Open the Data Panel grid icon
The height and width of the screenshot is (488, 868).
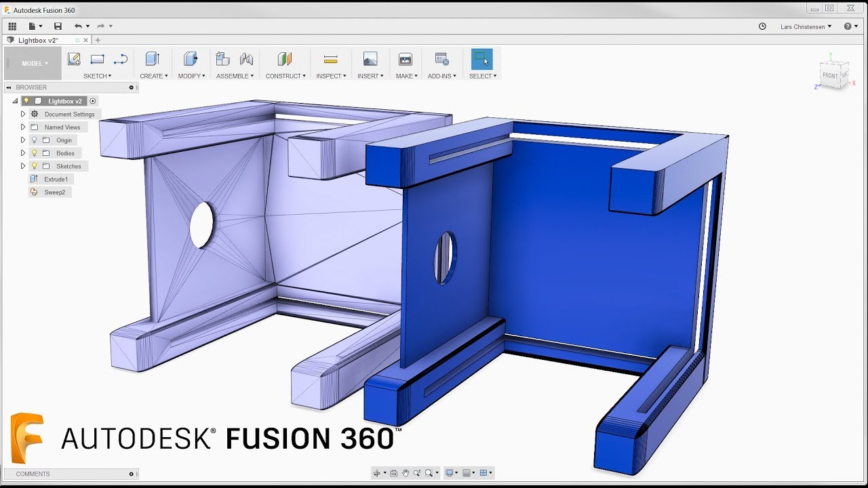pyautogui.click(x=12, y=26)
